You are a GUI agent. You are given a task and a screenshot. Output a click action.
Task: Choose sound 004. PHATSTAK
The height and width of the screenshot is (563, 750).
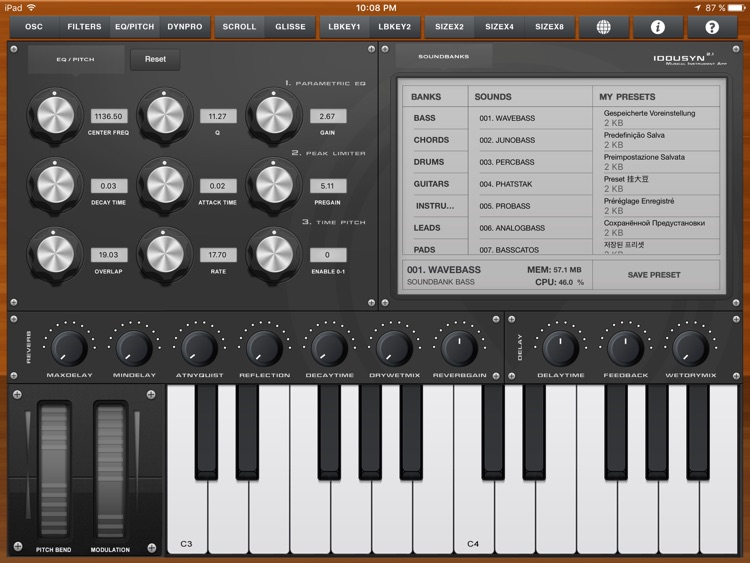click(x=530, y=184)
